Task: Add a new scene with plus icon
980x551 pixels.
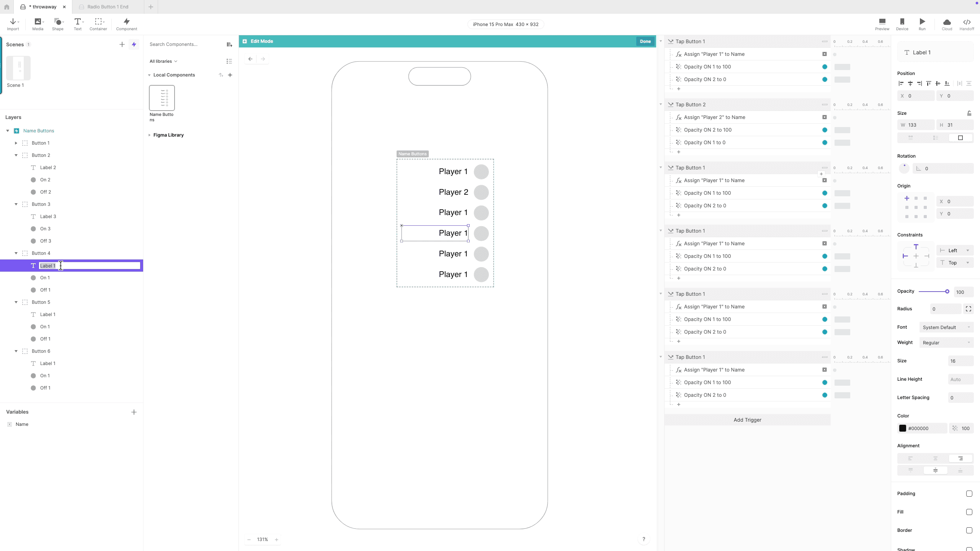Action: tap(122, 44)
